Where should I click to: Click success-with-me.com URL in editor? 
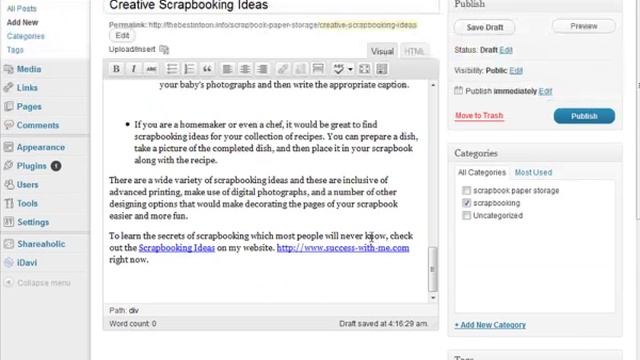pos(343,248)
